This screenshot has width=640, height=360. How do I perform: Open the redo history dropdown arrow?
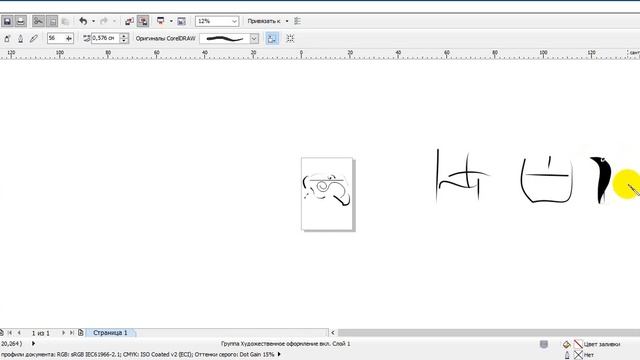(114, 21)
